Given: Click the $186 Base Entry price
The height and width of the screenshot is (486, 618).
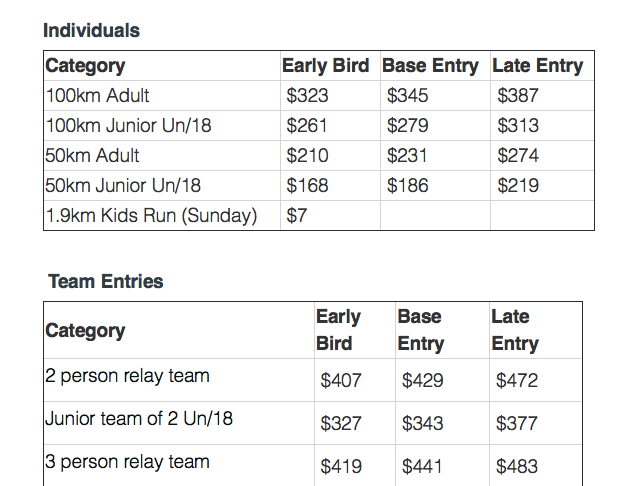Looking at the screenshot, I should pyautogui.click(x=407, y=186).
